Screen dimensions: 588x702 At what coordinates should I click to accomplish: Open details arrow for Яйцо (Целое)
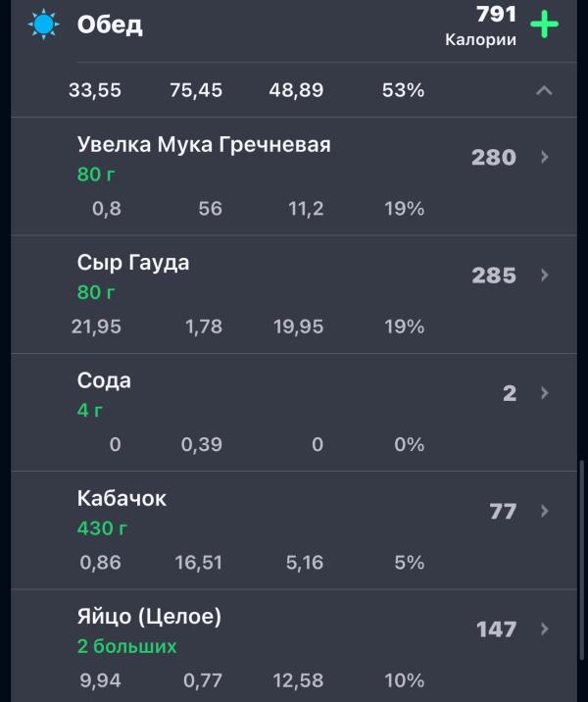point(545,628)
